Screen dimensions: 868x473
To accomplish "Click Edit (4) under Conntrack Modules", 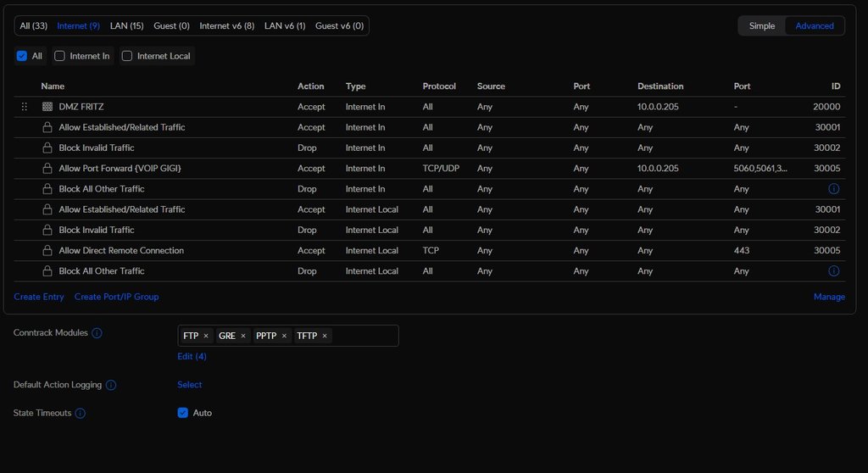I will pyautogui.click(x=192, y=356).
